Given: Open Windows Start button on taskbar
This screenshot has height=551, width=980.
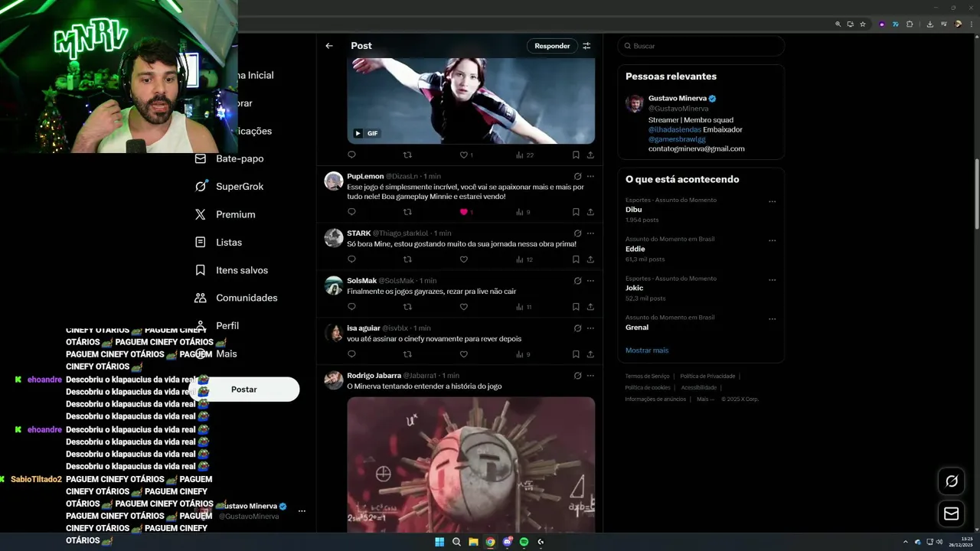Looking at the screenshot, I should click(x=439, y=542).
